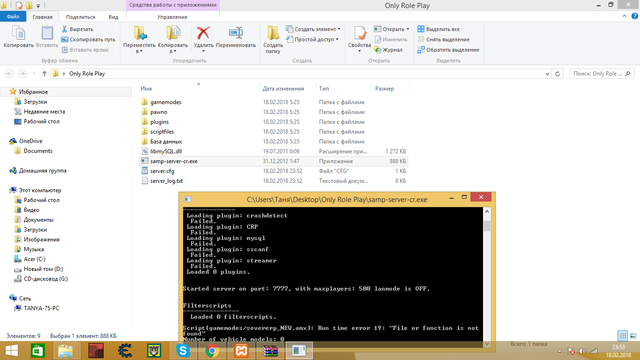Open Простой доступ dropdown
Viewport: 640px width, 360px height.
[x=312, y=40]
